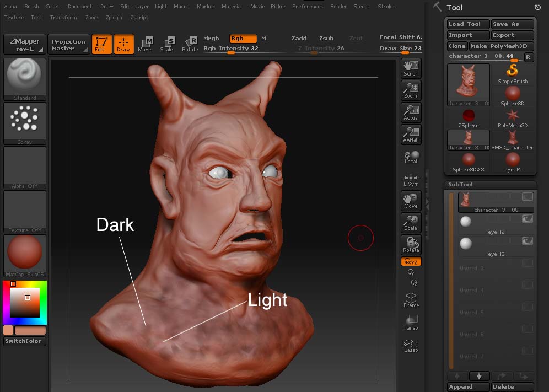The image size is (549, 392).
Task: Open the Zplugin menu
Action: point(114,17)
